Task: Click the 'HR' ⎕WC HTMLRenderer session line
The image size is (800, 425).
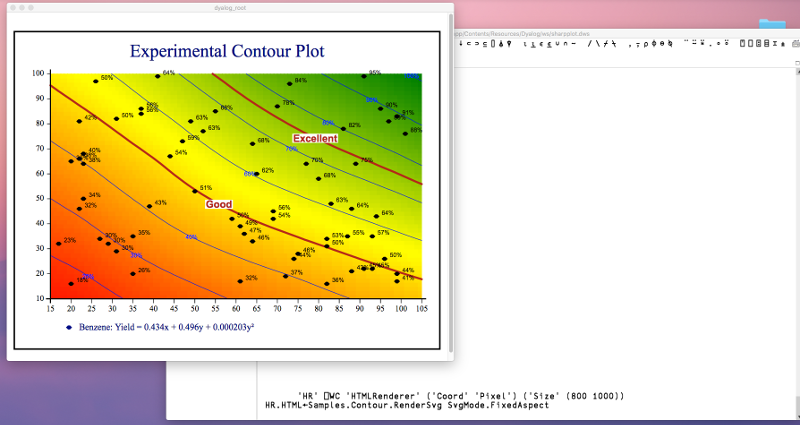Action: tap(461, 396)
